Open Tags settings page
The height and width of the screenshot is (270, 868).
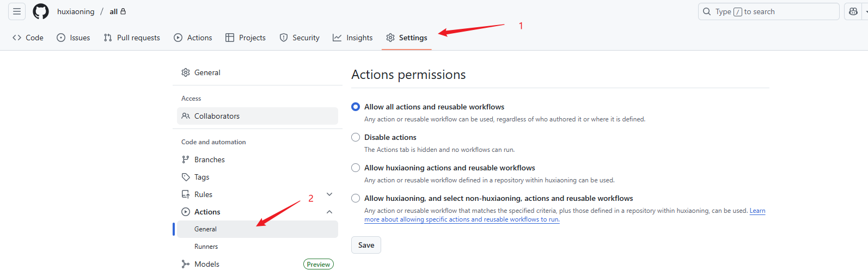[x=258, y=177]
